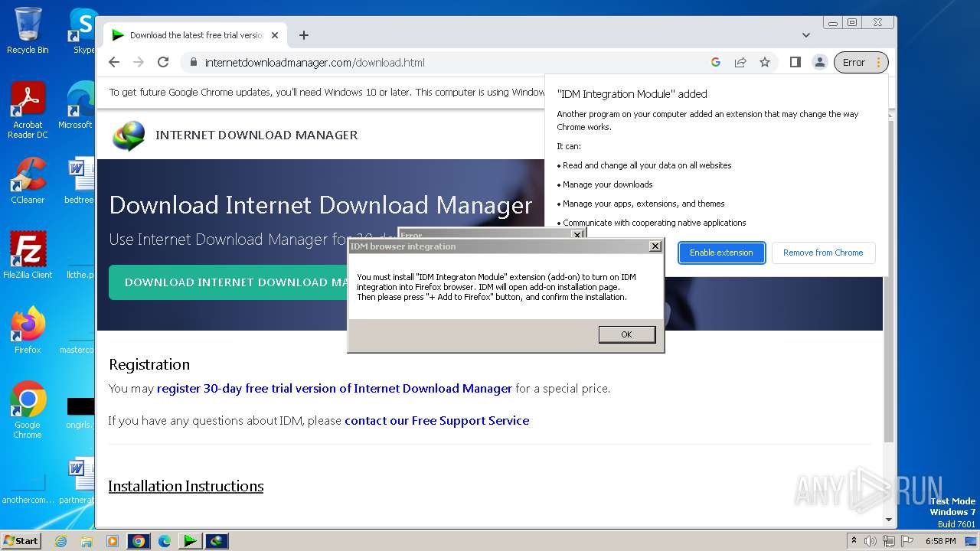Click the padlock site info icon
Image resolution: width=980 pixels, height=551 pixels.
coord(193,63)
